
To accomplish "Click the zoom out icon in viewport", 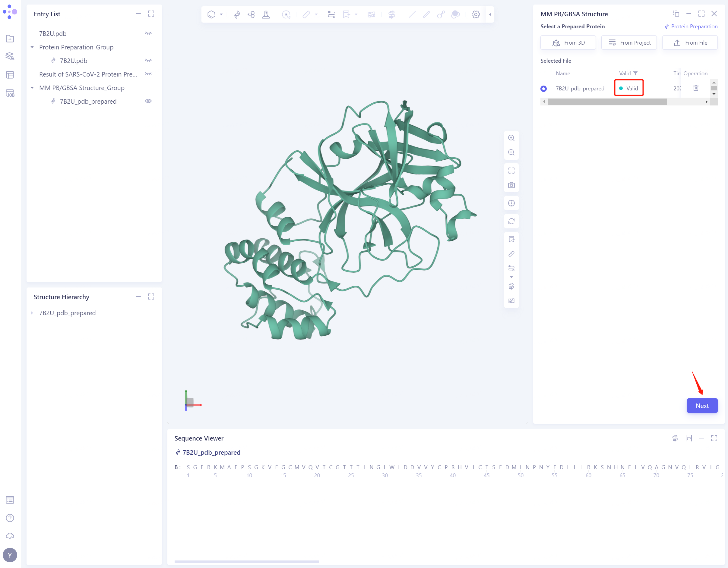I will coord(511,153).
